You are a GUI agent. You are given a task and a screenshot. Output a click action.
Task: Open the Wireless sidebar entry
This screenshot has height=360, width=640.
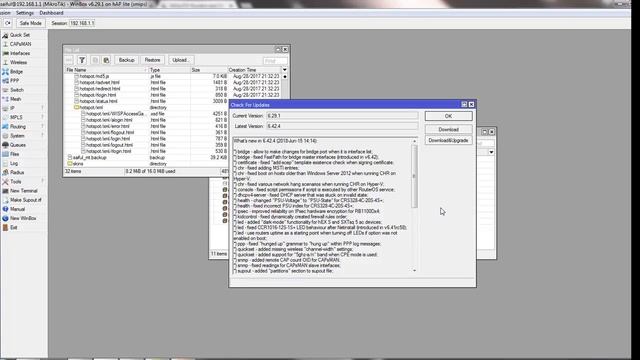(x=18, y=62)
